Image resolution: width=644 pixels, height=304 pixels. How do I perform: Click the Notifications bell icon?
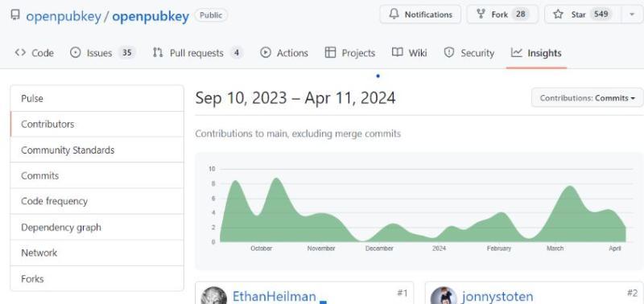(x=394, y=14)
